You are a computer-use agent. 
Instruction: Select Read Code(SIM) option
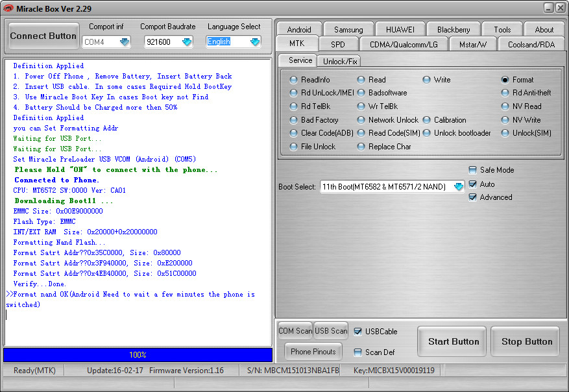coord(389,133)
